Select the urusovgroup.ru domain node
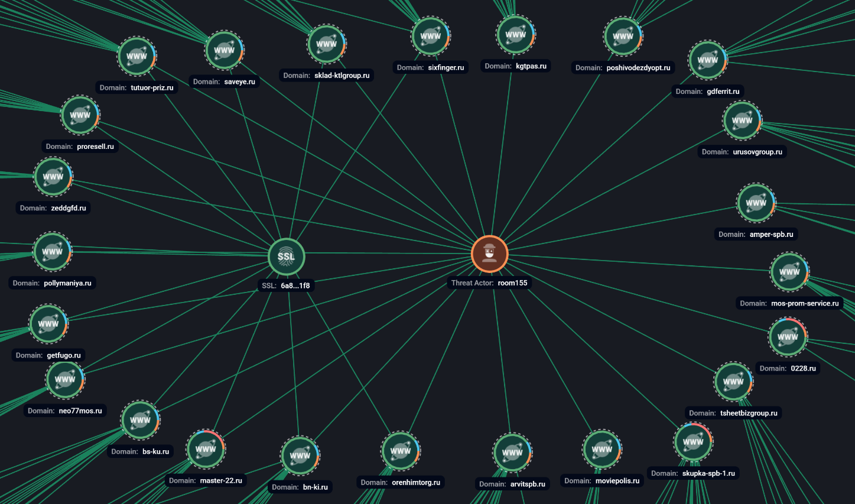The height and width of the screenshot is (504, 855). point(742,121)
